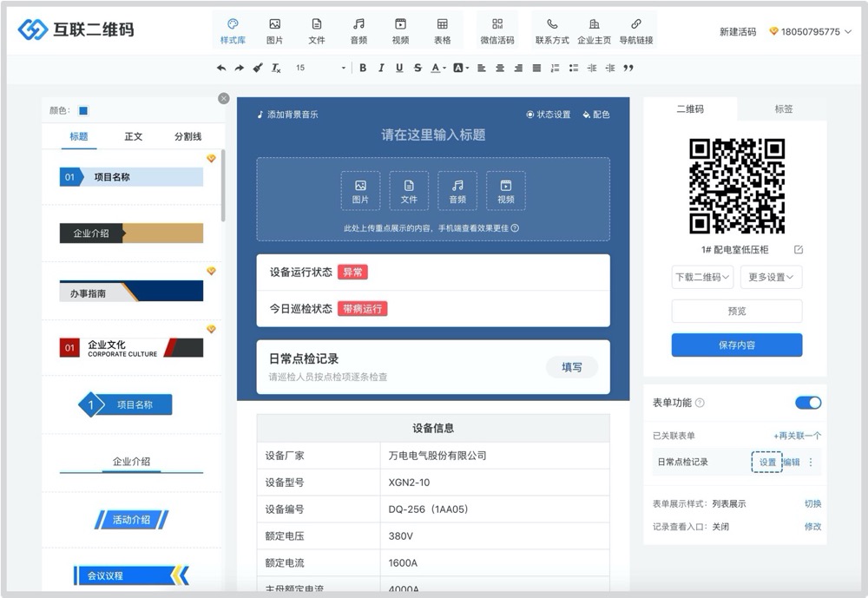Expand the 更多设置 dropdown
Screen dimensions: 868x598
pos(771,278)
